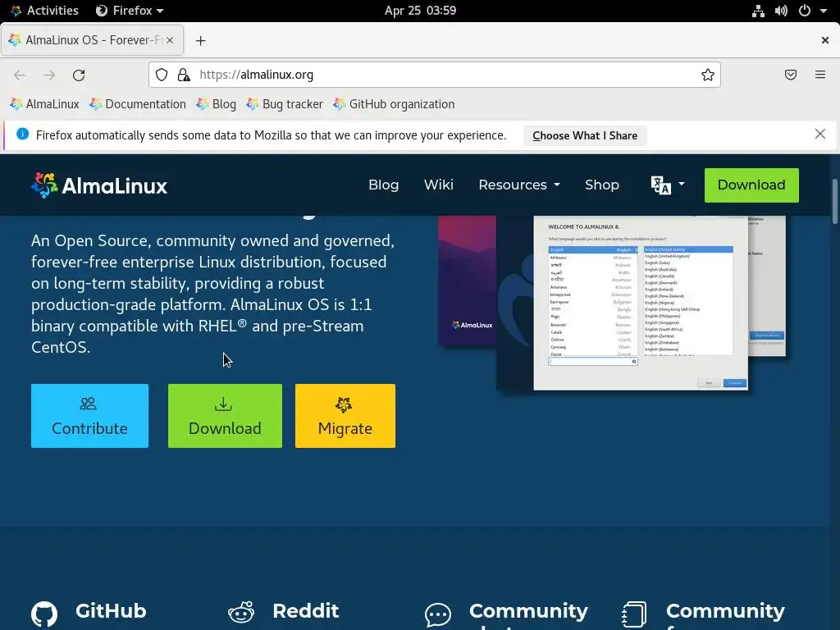Expand the Resources dropdown

pyautogui.click(x=519, y=185)
